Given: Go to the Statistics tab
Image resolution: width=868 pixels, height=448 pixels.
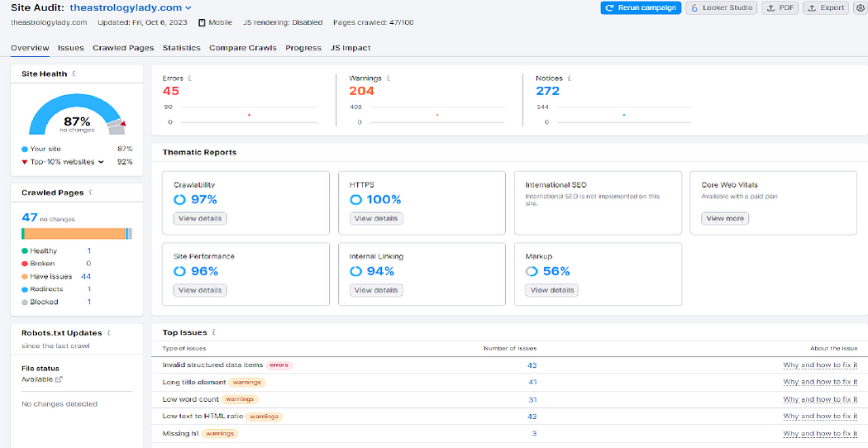Looking at the screenshot, I should 182,48.
